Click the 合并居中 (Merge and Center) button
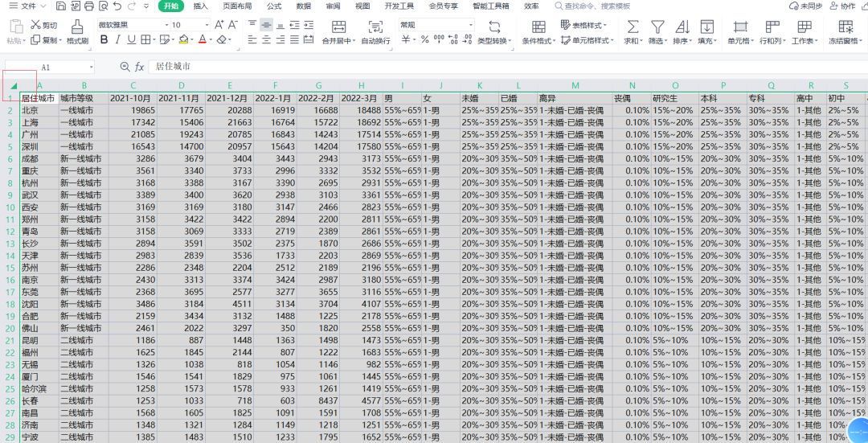The image size is (868, 443). pyautogui.click(x=338, y=32)
